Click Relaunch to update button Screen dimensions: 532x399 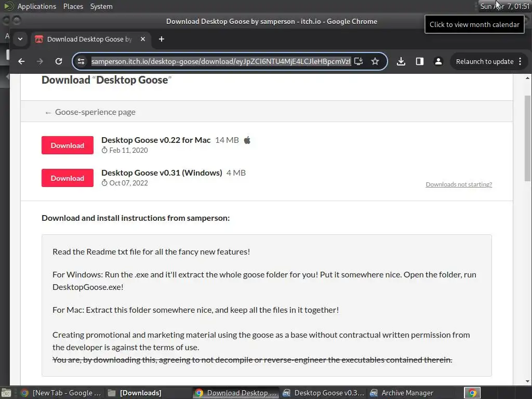click(x=485, y=61)
